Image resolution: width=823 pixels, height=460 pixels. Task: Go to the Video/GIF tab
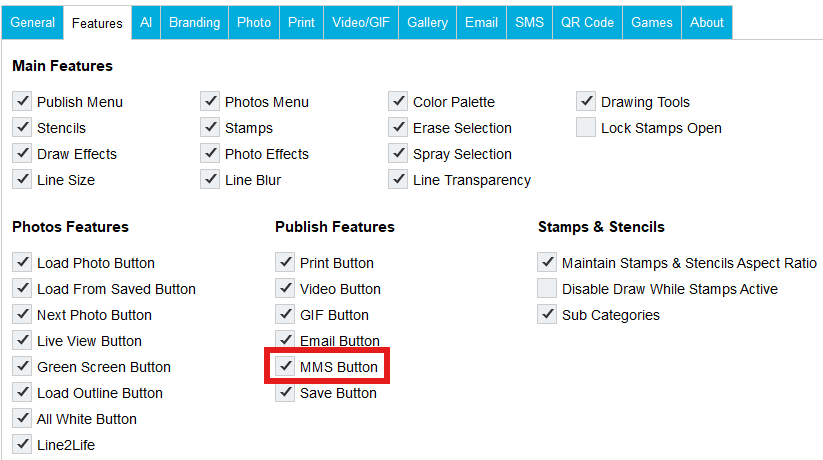[361, 23]
